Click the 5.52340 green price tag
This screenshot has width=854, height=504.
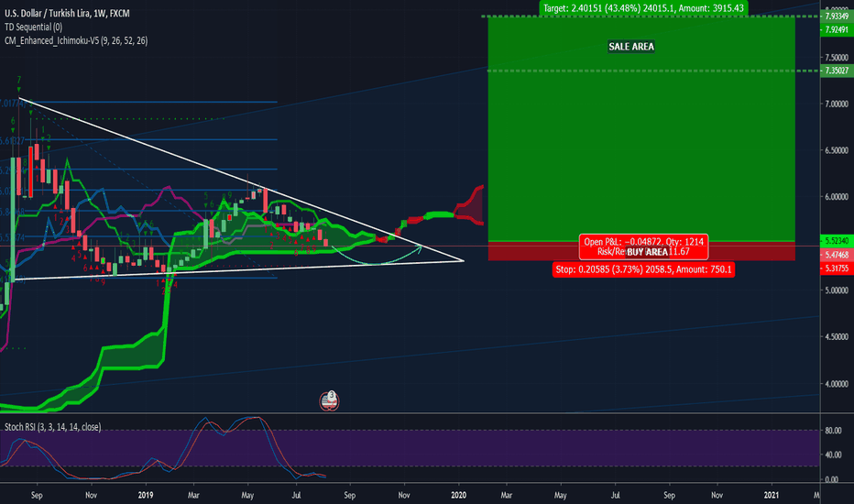pyautogui.click(x=837, y=240)
